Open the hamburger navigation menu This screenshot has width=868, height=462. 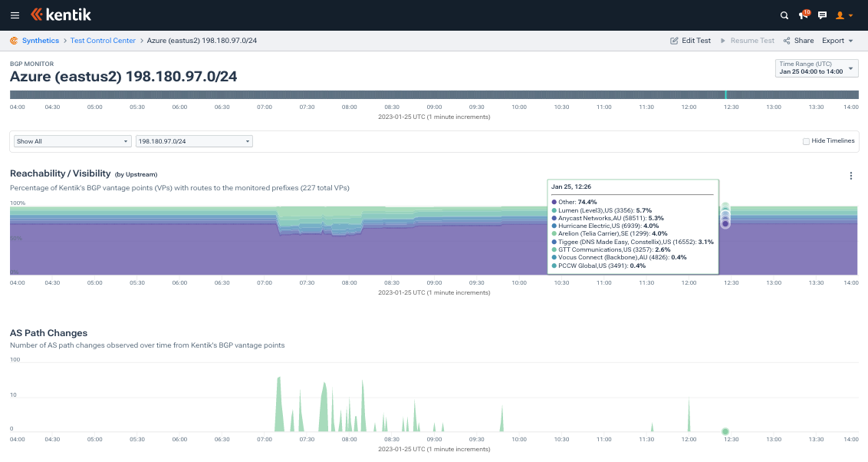click(15, 15)
